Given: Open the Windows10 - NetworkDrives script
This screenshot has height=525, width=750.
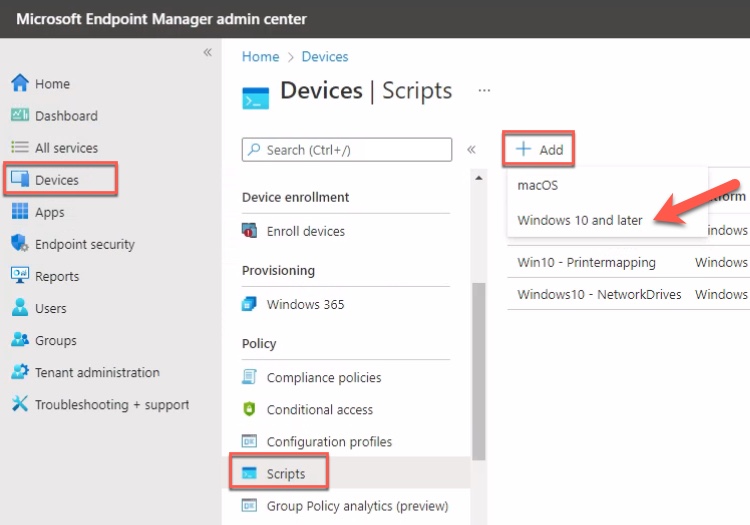Looking at the screenshot, I should tap(599, 294).
